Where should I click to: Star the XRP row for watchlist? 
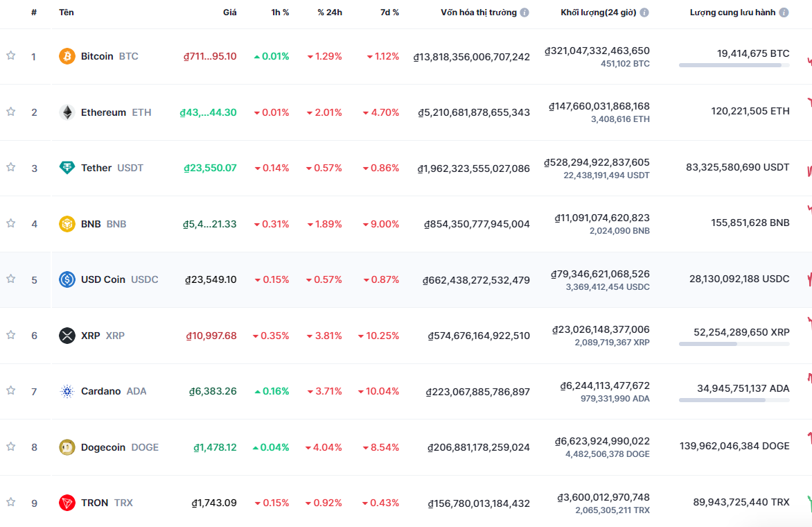(10, 335)
